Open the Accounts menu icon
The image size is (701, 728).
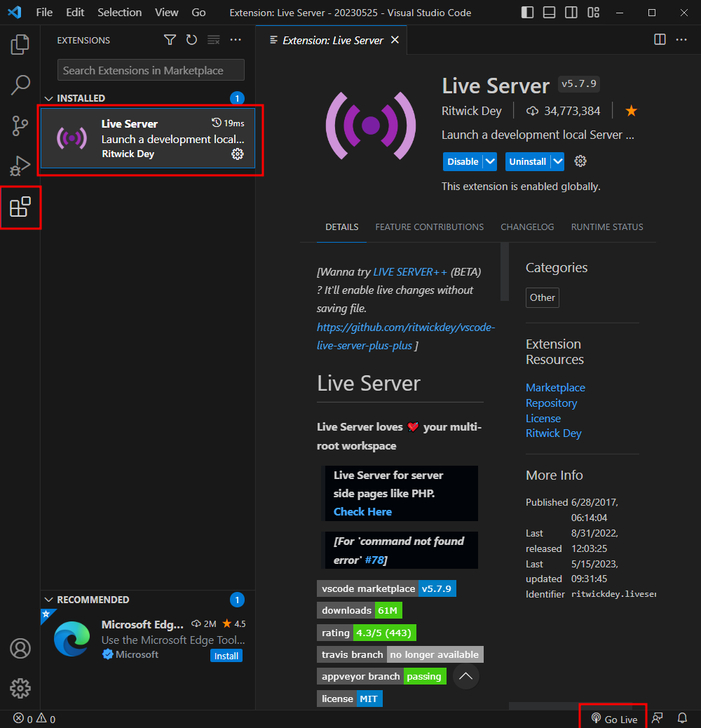click(x=20, y=648)
